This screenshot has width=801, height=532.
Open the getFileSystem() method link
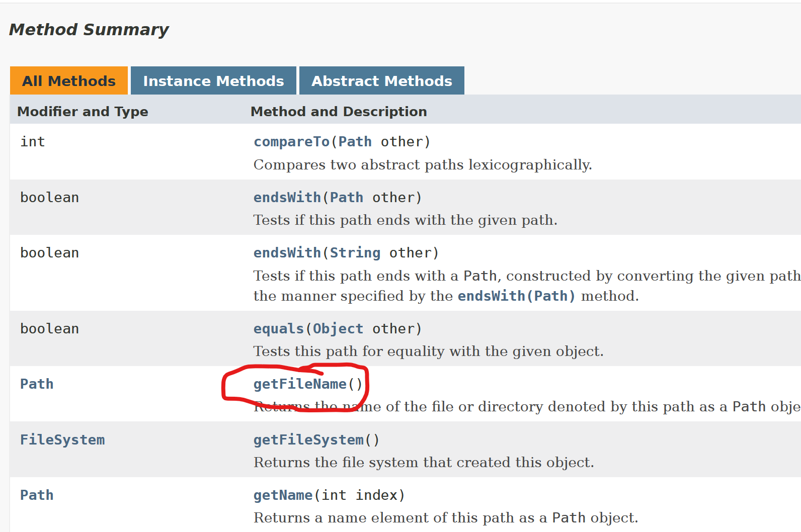308,439
